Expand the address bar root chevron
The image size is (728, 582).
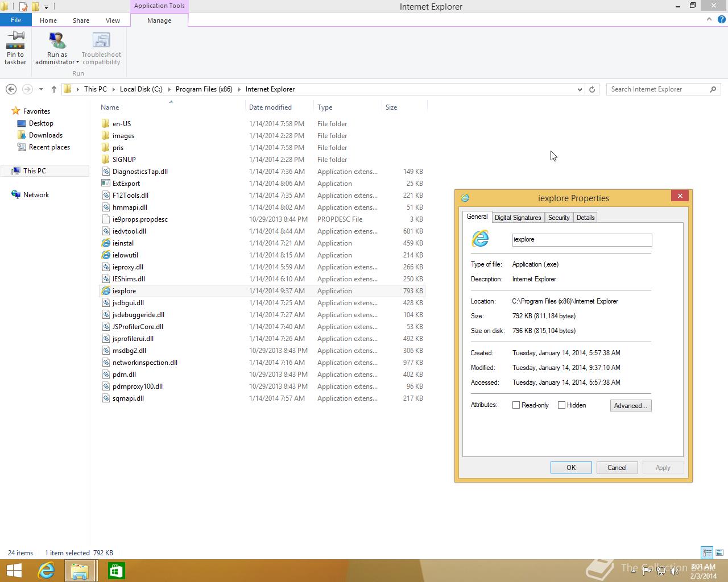tap(77, 89)
